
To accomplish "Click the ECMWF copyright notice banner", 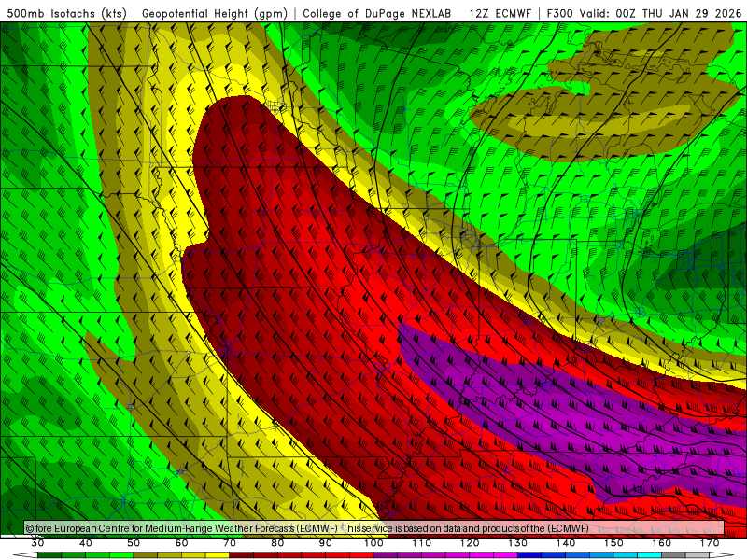I will coord(374,528).
